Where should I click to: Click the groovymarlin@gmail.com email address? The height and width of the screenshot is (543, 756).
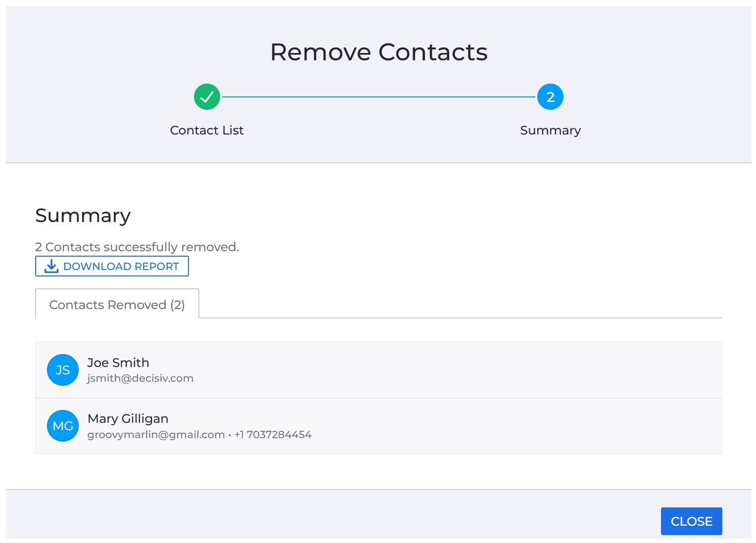(156, 435)
